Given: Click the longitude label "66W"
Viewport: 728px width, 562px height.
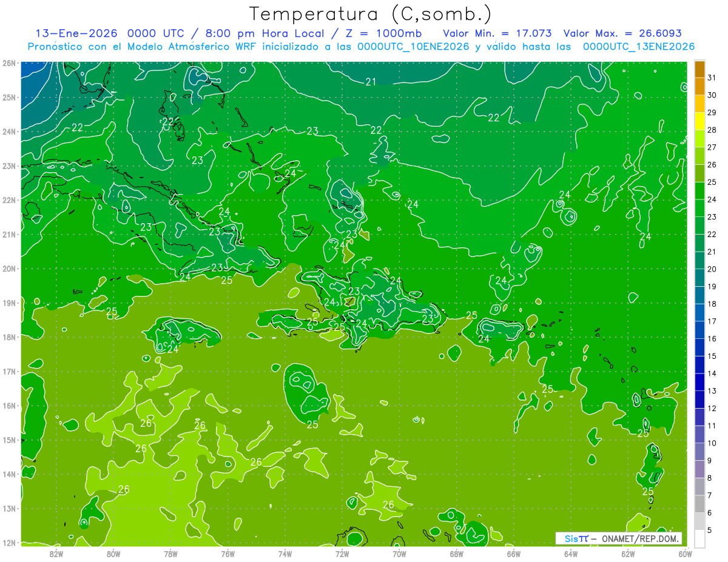Looking at the screenshot, I should tap(513, 553).
